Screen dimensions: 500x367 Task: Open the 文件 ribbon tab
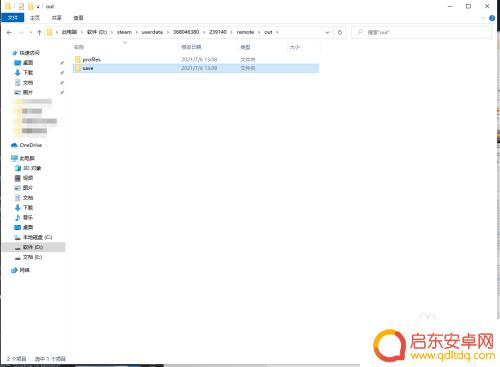pos(13,18)
